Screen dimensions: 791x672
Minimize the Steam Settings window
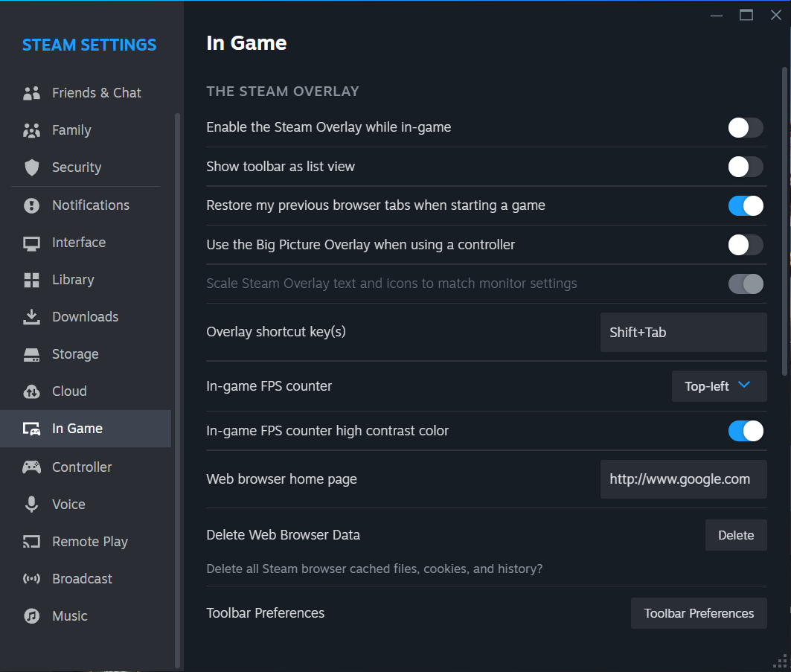[717, 15]
